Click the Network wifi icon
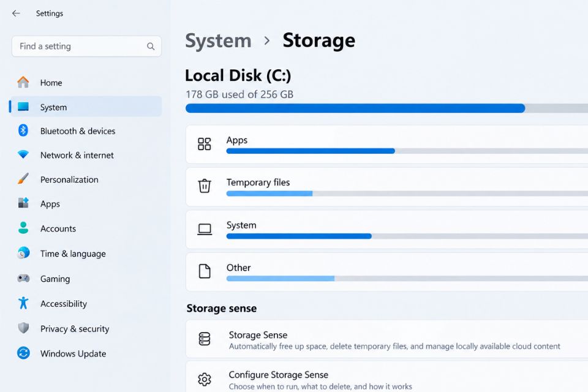588x392 pixels. [x=23, y=154]
